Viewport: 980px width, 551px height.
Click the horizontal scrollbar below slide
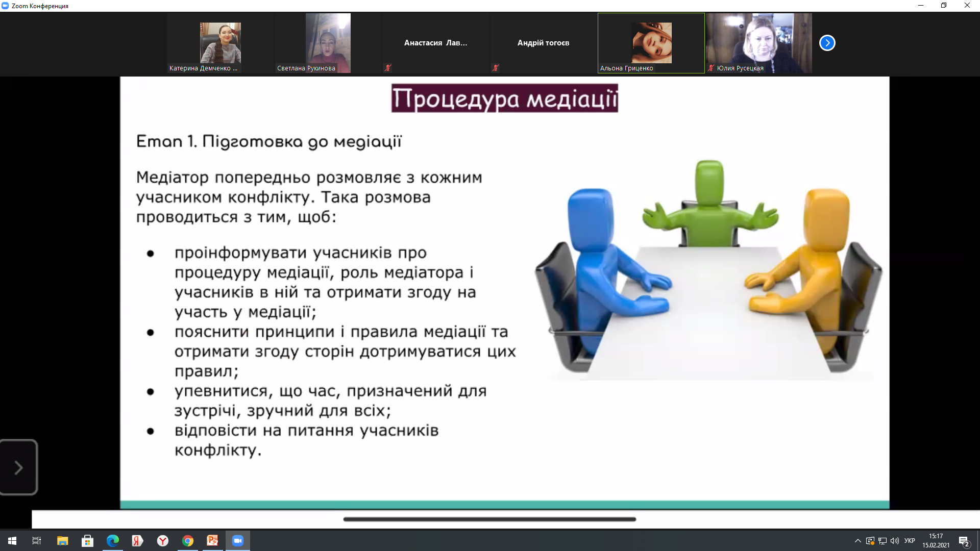point(489,519)
